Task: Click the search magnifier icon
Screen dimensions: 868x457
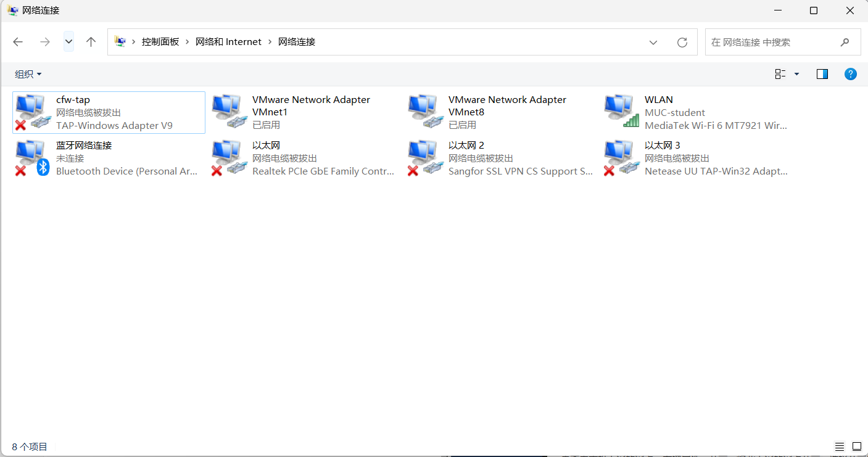Action: click(845, 42)
